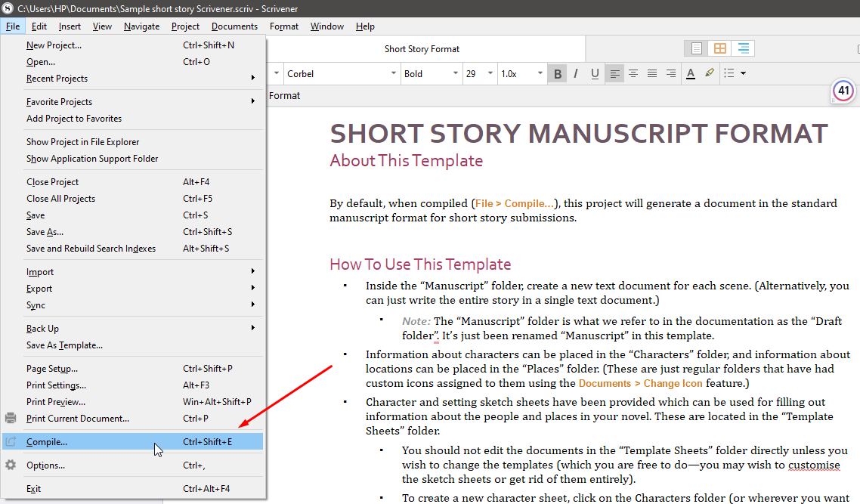The width and height of the screenshot is (860, 504).
Task: Choose Compile from the open menu
Action: pos(48,441)
